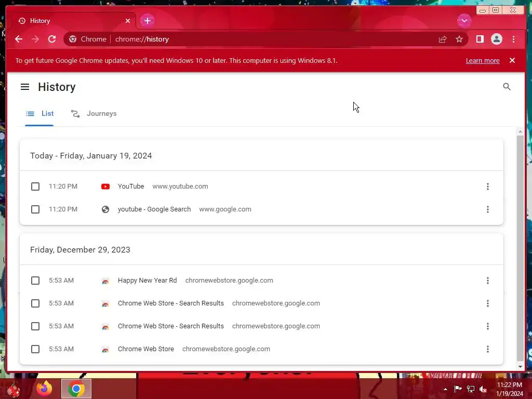532x399 pixels.
Task: Open a new tab with the plus button
Action: pos(147,21)
